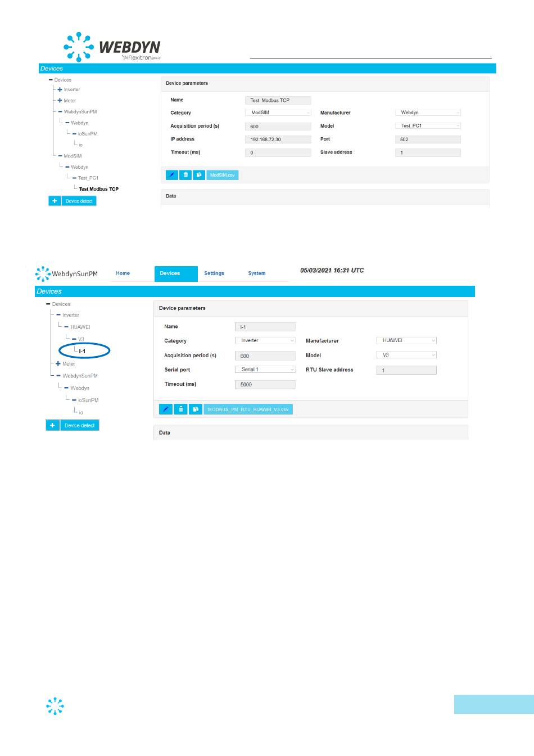The height and width of the screenshot is (756, 534).
Task: Collapse the ModSIM tree node
Action: pyautogui.click(x=60, y=156)
